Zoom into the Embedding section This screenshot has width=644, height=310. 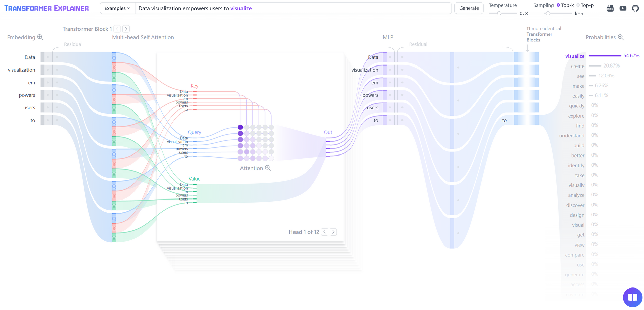click(x=40, y=37)
